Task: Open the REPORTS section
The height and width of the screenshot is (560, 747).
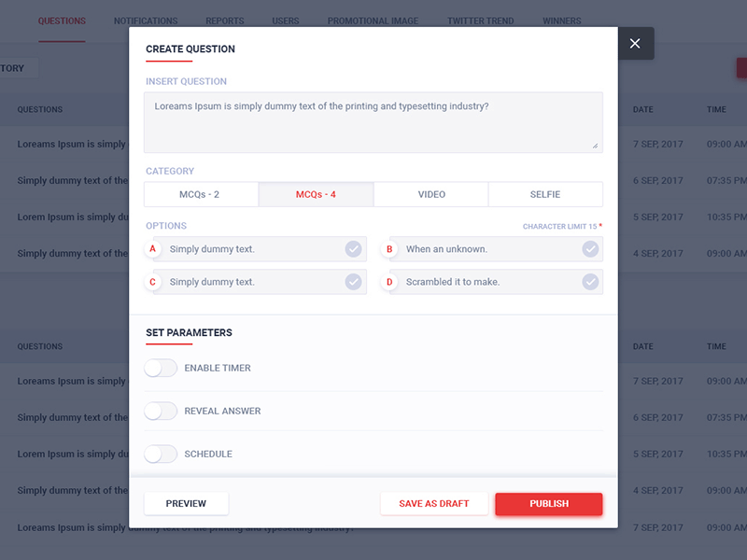Action: point(224,21)
